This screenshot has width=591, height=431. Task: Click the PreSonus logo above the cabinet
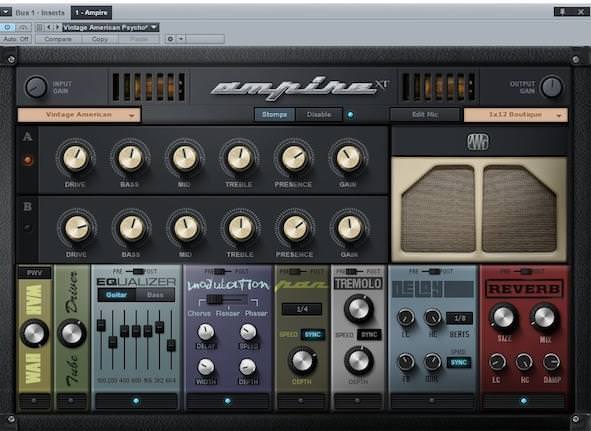point(478,142)
